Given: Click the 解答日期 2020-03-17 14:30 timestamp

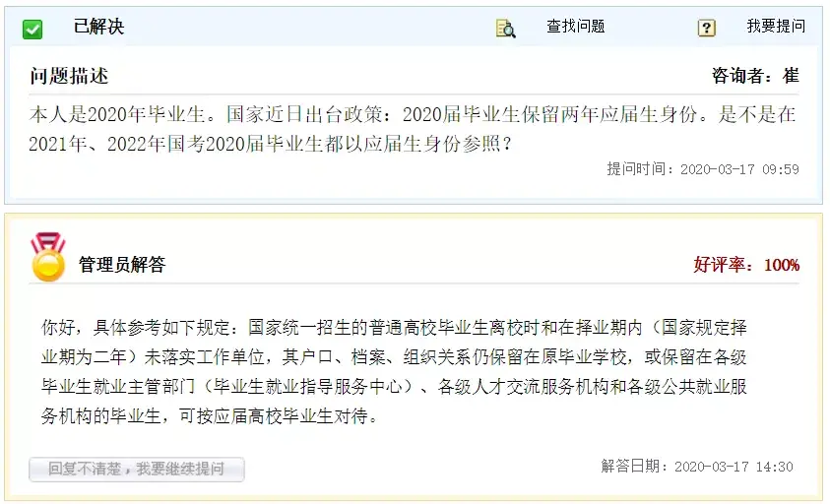Looking at the screenshot, I should coord(697,467).
